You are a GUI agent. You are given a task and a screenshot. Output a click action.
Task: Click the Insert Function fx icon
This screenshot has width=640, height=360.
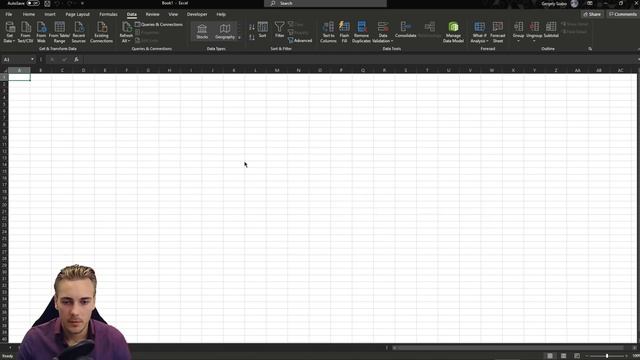point(76,60)
